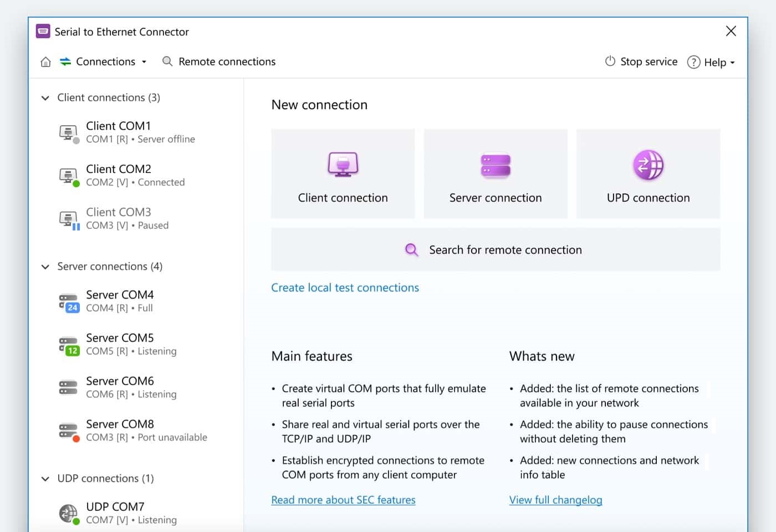
Task: Click the Client COM1 offline connection icon
Action: (x=69, y=133)
